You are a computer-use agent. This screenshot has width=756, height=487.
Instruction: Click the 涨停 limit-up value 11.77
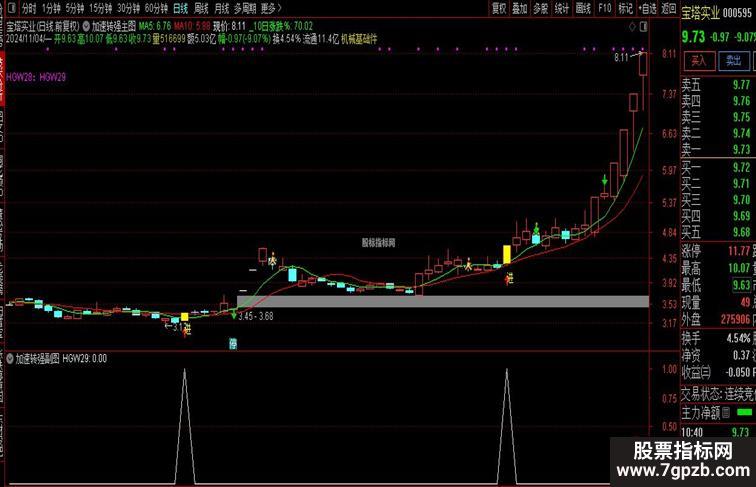[x=739, y=251]
